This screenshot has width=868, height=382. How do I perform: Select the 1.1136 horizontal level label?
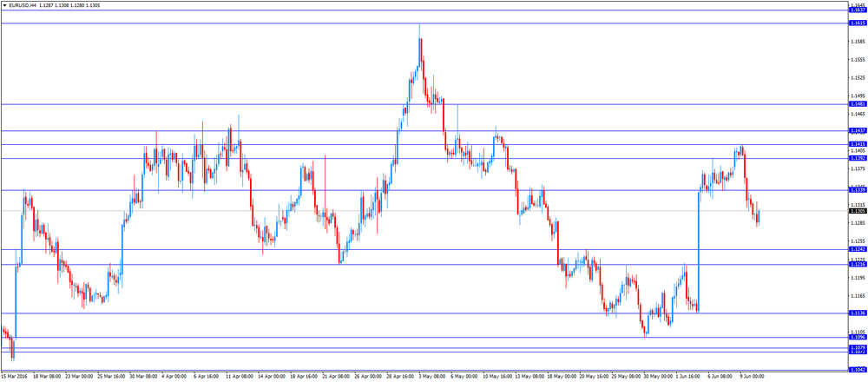858,313
